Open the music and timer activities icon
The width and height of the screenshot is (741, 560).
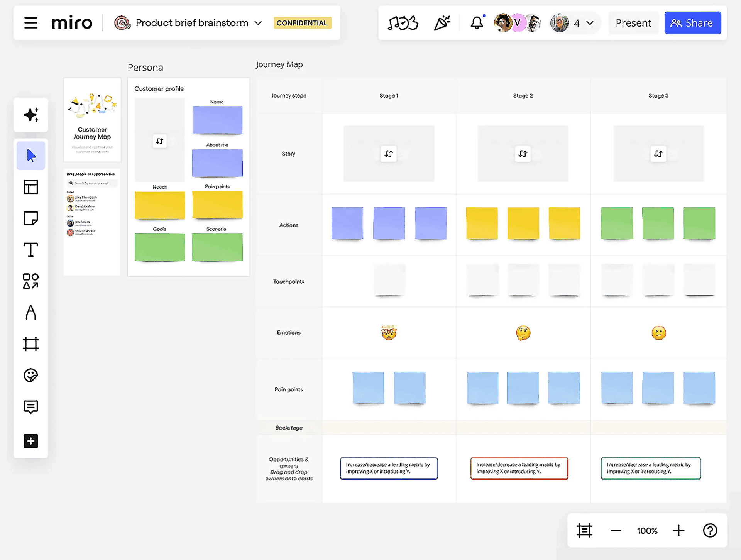pos(403,23)
